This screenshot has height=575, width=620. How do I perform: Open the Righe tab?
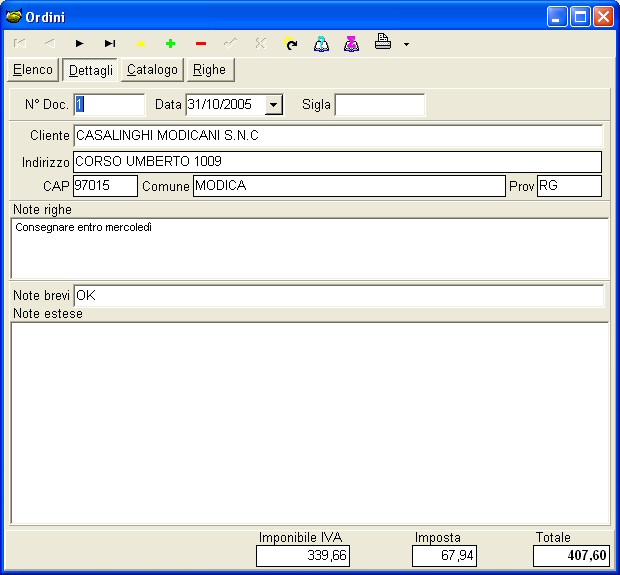coord(210,70)
